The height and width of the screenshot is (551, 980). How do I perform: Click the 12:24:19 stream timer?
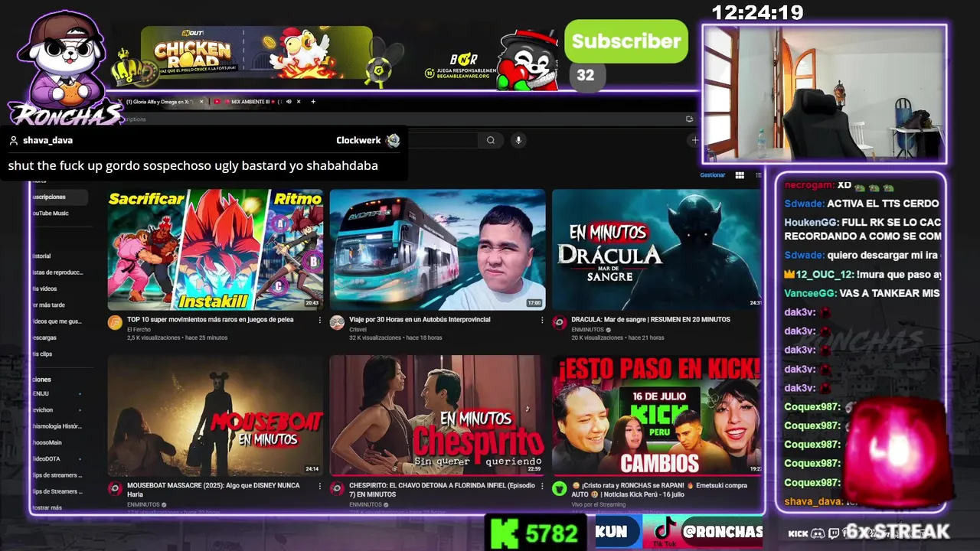[x=757, y=12]
